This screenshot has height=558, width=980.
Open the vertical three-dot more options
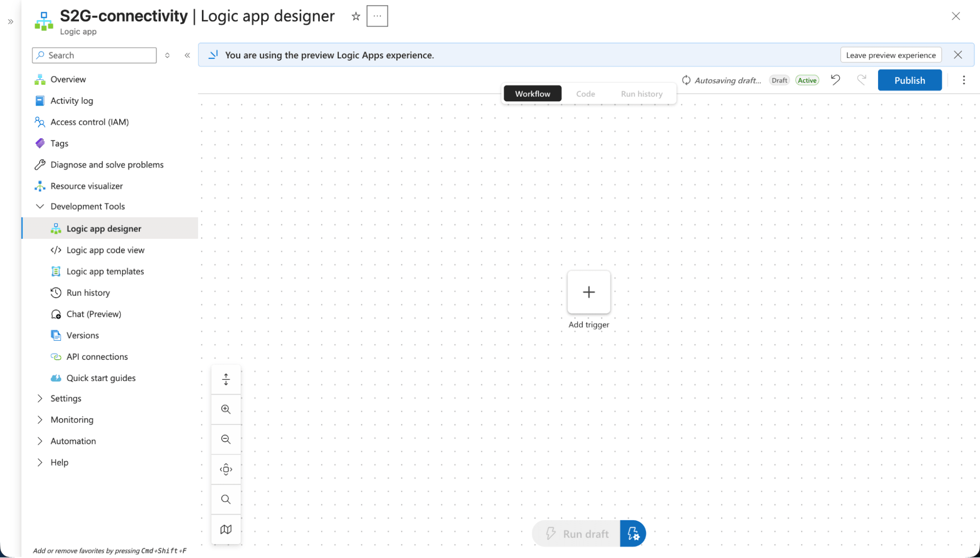pyautogui.click(x=964, y=80)
